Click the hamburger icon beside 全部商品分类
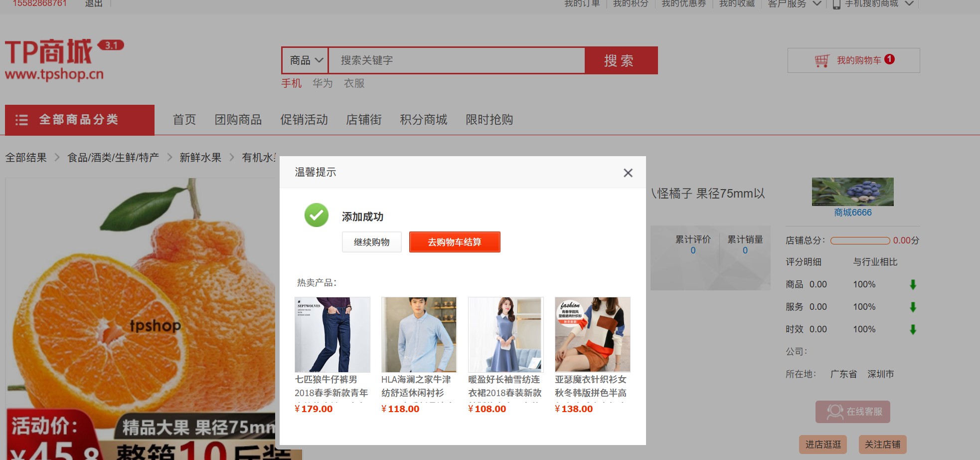This screenshot has width=980, height=460. tap(22, 120)
